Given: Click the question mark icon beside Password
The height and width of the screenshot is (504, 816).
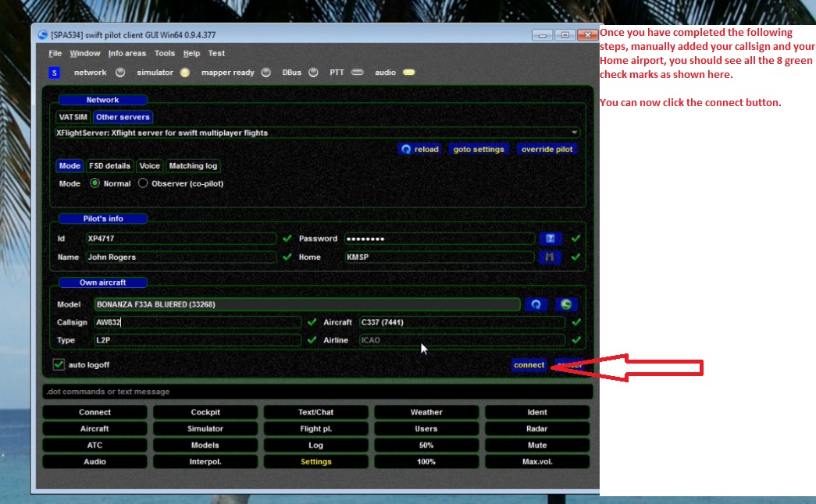Looking at the screenshot, I should [x=550, y=239].
